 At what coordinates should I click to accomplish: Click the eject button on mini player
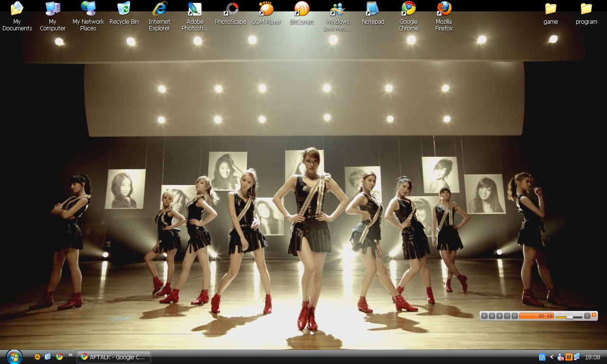588,316
